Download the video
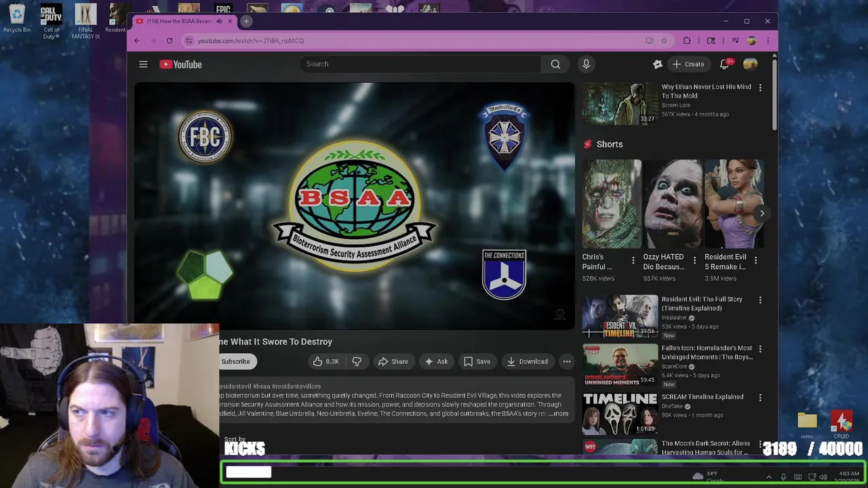868x488 pixels. 528,361
